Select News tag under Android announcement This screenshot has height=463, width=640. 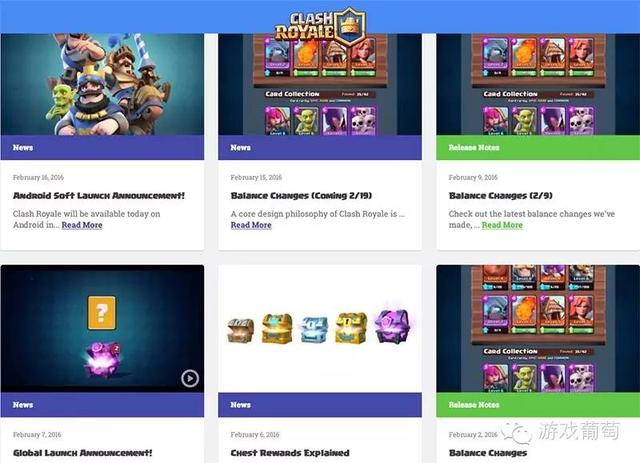pos(23,147)
